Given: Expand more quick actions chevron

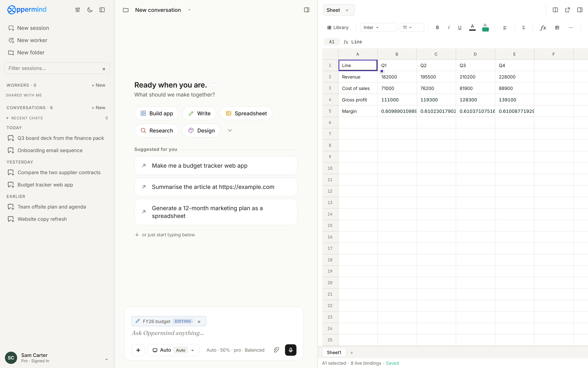Looking at the screenshot, I should [x=230, y=130].
